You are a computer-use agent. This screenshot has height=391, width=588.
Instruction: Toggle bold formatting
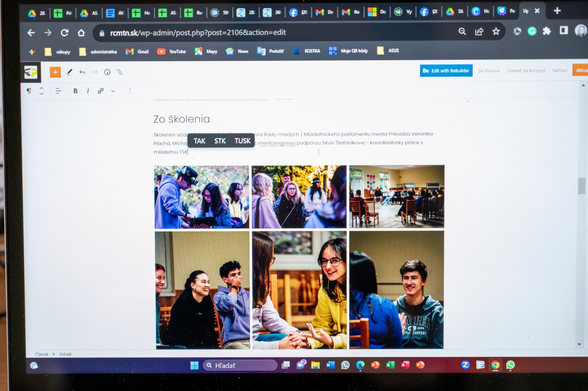tap(76, 91)
